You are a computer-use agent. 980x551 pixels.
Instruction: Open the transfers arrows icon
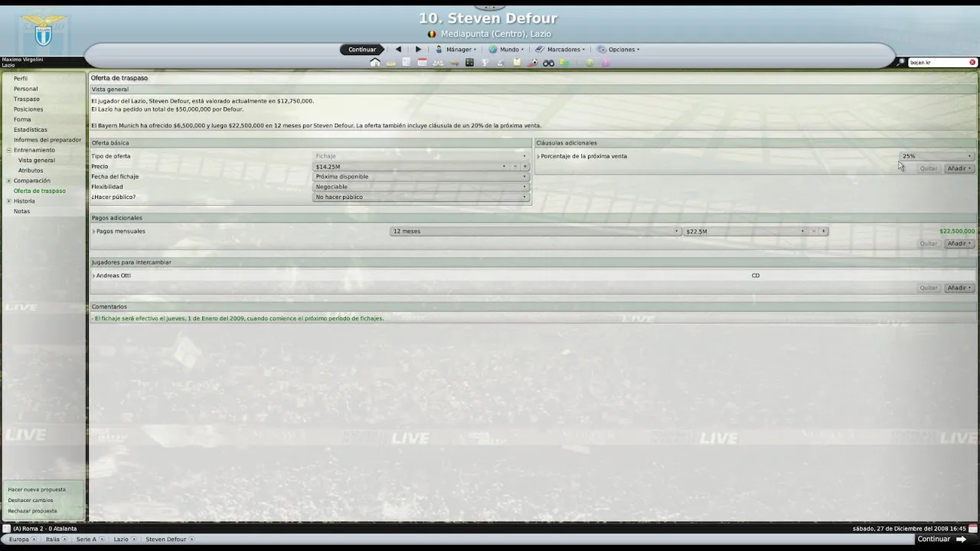pos(454,63)
